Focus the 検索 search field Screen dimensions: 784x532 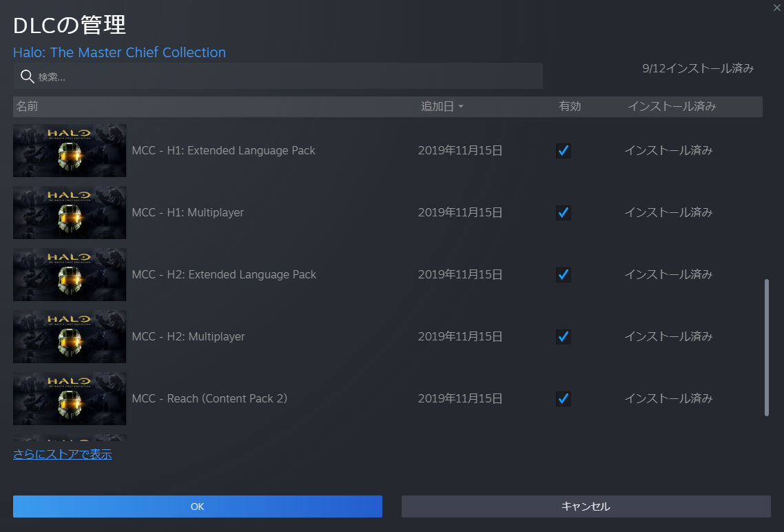[278, 76]
